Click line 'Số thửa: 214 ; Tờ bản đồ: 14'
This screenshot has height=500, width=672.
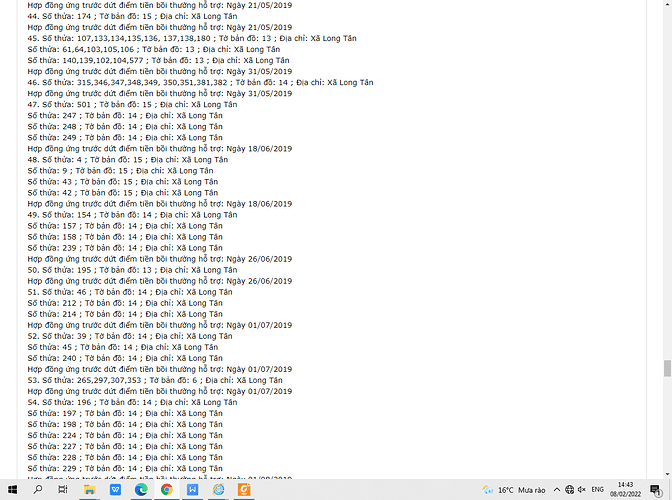[125, 314]
